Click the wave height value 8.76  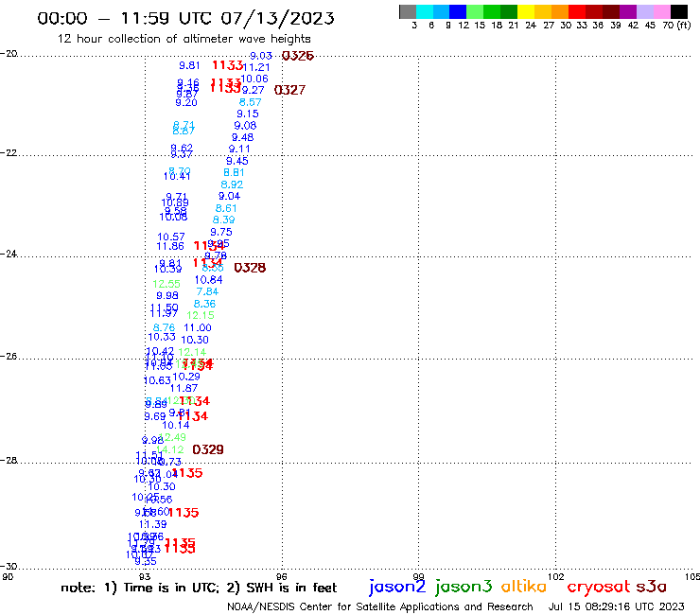pos(164,327)
